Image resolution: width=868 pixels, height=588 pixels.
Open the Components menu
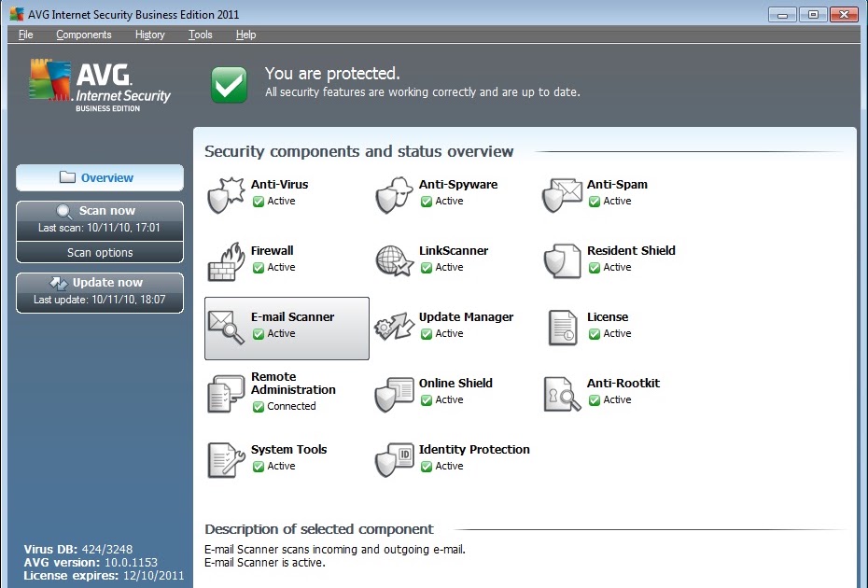pos(84,35)
